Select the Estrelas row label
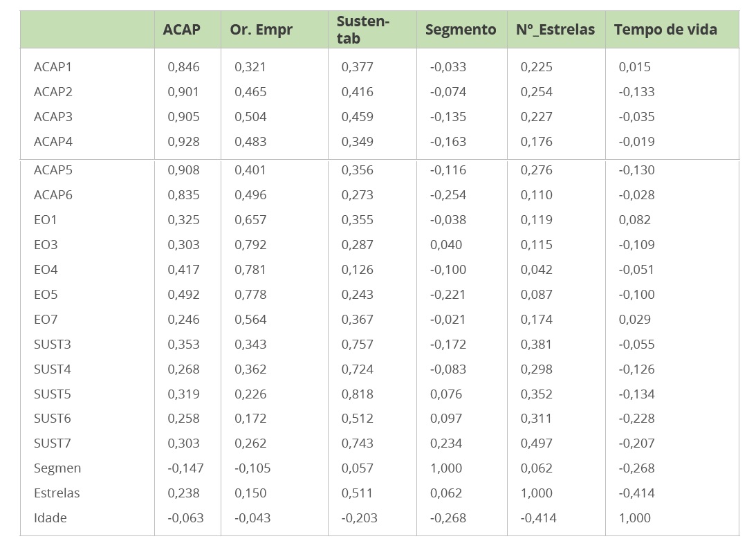The width and height of the screenshot is (756, 550). click(x=57, y=493)
